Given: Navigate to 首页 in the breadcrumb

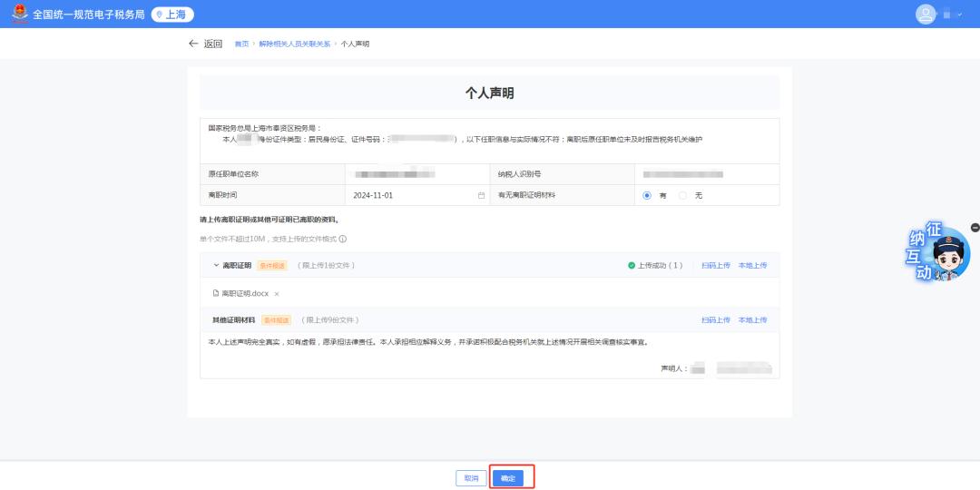Looking at the screenshot, I should coord(241,44).
